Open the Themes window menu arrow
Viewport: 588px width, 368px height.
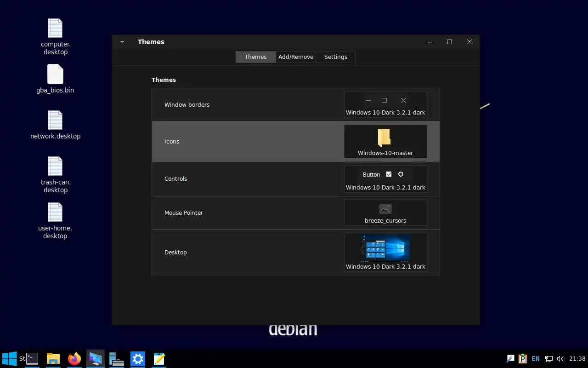122,42
